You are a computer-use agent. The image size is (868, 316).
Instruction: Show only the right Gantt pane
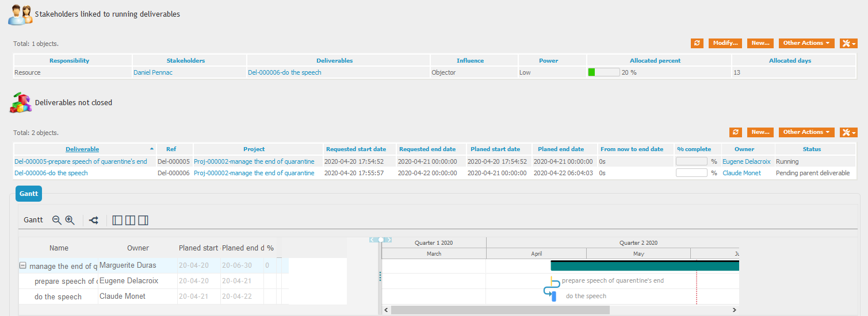pyautogui.click(x=143, y=220)
